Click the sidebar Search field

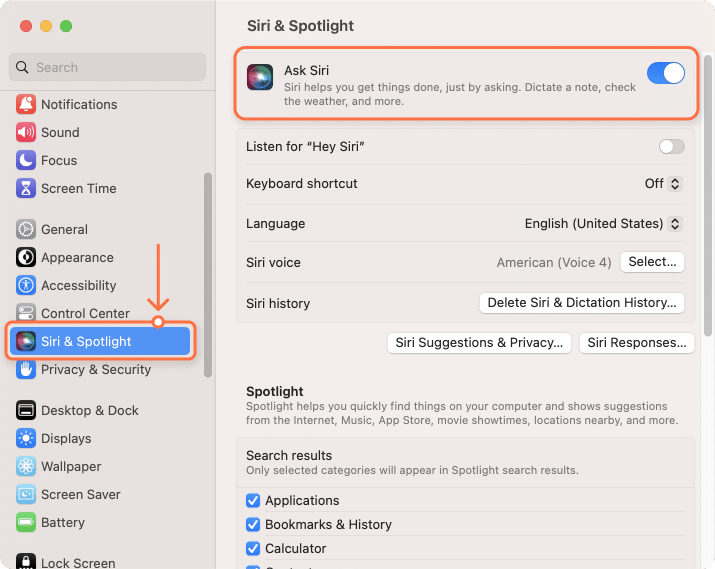click(108, 67)
